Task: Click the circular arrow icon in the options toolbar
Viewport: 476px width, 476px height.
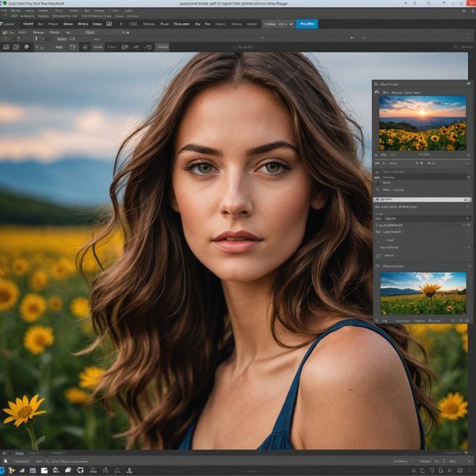Action: click(72, 47)
